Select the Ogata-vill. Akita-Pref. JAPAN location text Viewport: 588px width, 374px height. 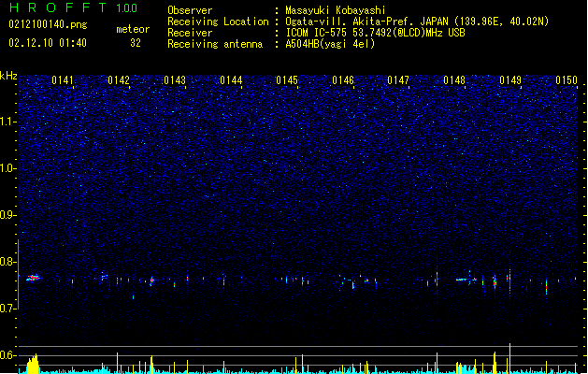pyautogui.click(x=417, y=22)
